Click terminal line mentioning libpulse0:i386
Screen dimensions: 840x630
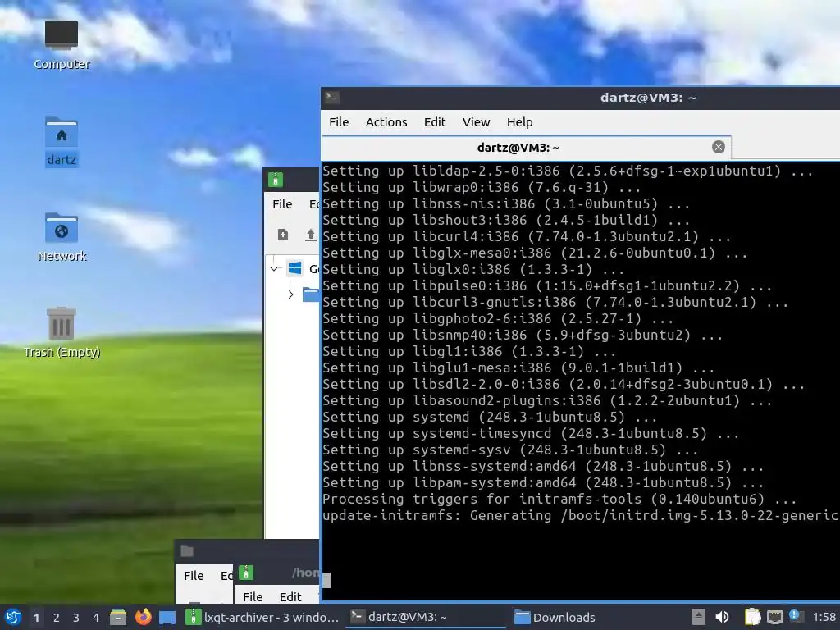click(x=547, y=285)
